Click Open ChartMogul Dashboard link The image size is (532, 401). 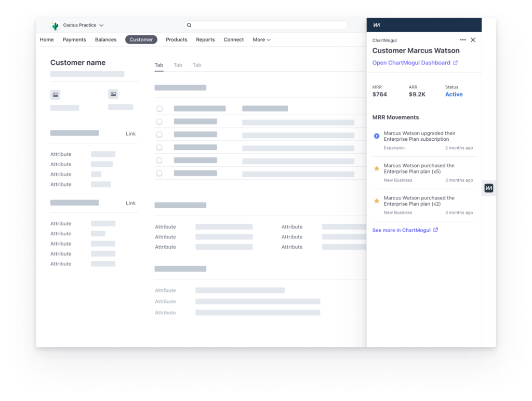pos(411,63)
